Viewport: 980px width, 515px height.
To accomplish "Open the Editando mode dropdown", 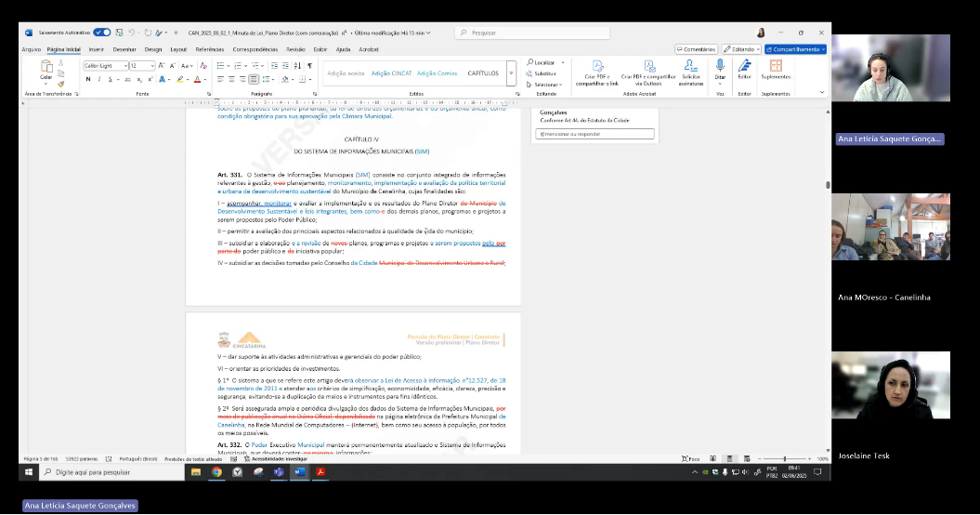I will tap(741, 49).
